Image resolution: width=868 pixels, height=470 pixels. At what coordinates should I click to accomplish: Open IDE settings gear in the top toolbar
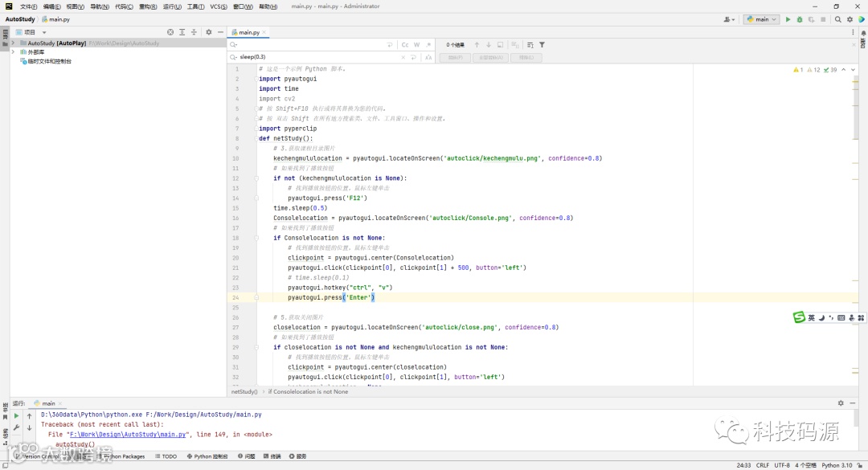pos(850,19)
